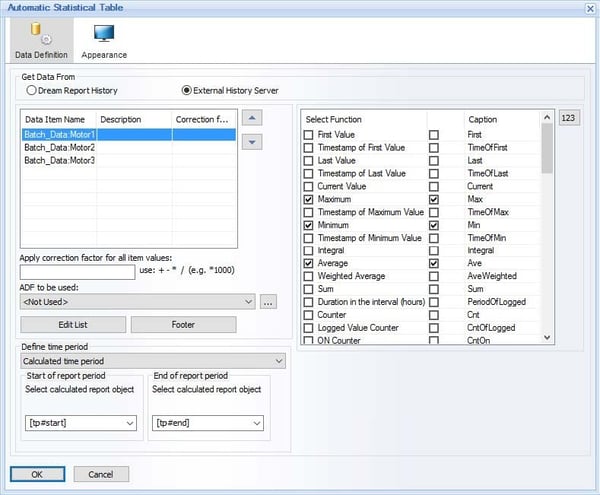Image resolution: width=600 pixels, height=495 pixels.
Task: Close the Automatic Statistical Table dialog
Action: coord(586,7)
